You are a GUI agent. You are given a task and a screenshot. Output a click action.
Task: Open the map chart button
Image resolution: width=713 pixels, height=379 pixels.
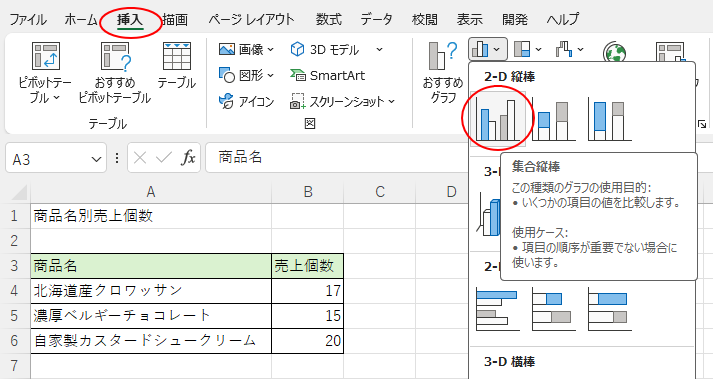[614, 51]
